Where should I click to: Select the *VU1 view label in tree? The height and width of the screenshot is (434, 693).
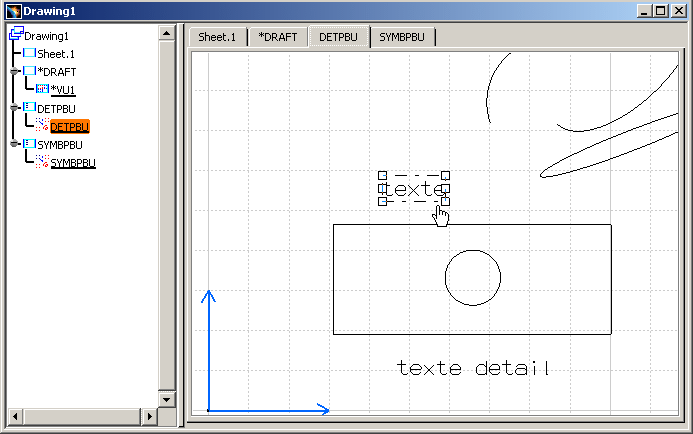pos(63,90)
